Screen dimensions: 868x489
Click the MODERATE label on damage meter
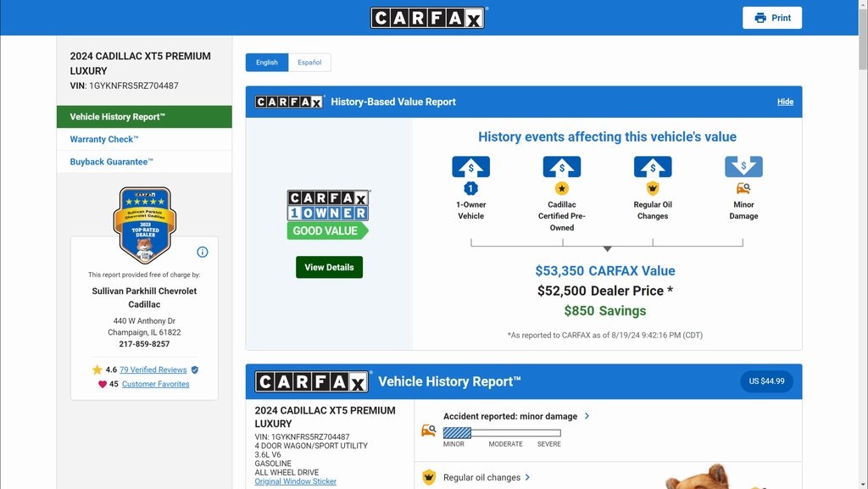point(505,444)
